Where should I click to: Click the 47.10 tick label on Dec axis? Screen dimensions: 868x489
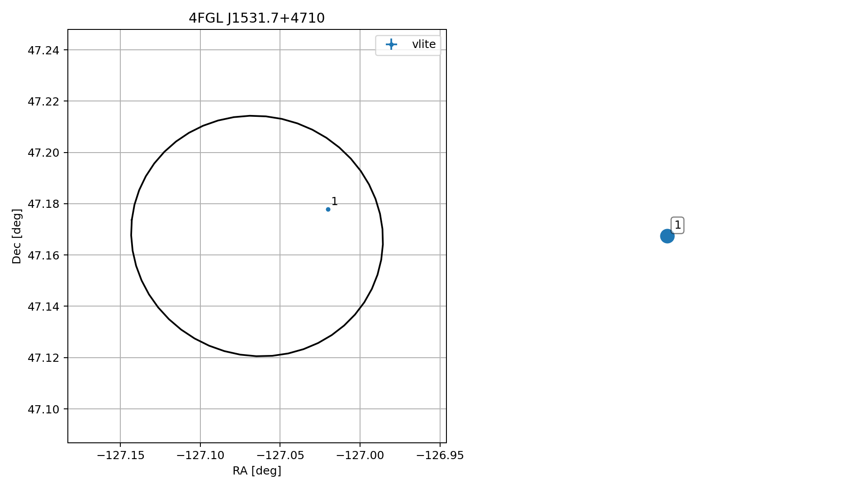point(43,409)
